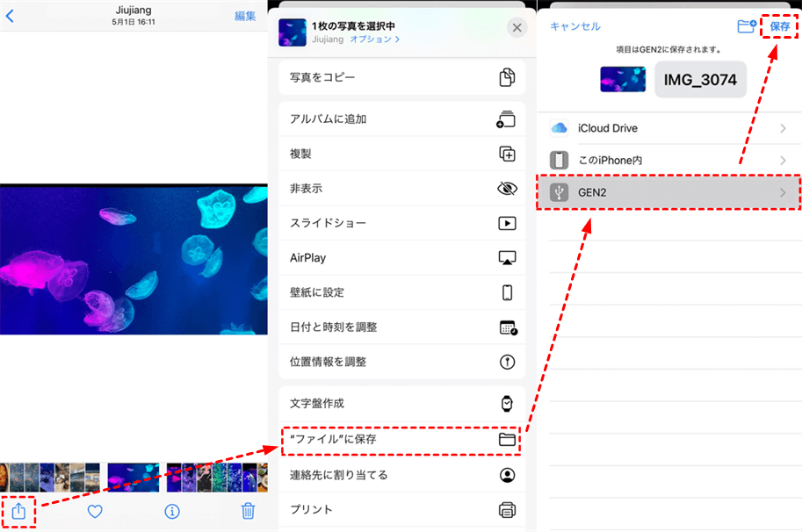Go back with the top-left chevron
Image resolution: width=802 pixels, height=532 pixels.
[11, 16]
